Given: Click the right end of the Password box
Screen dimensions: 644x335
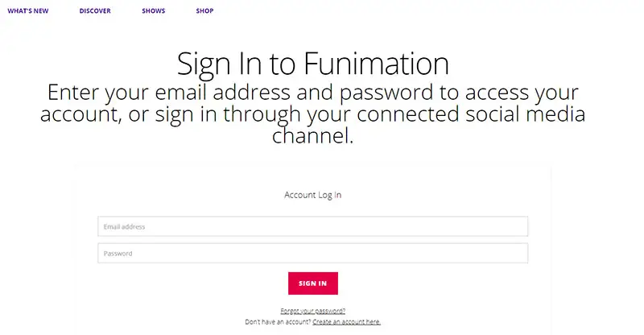Looking at the screenshot, I should [x=518, y=253].
